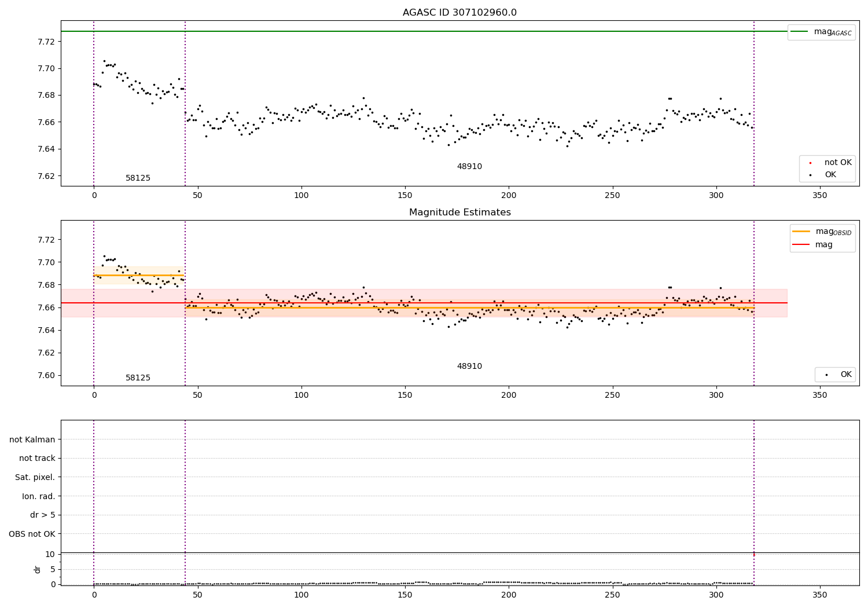Click the 'OBS not OK' axis label
The image size is (868, 608).
point(32,534)
